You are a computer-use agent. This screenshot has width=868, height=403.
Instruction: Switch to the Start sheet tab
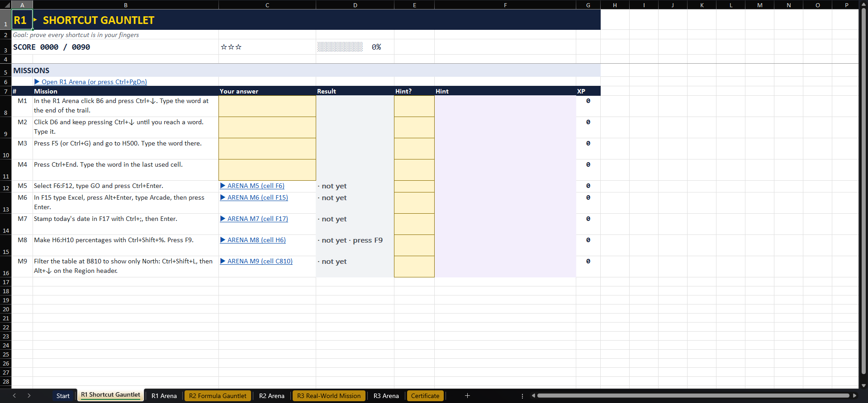pos(63,396)
